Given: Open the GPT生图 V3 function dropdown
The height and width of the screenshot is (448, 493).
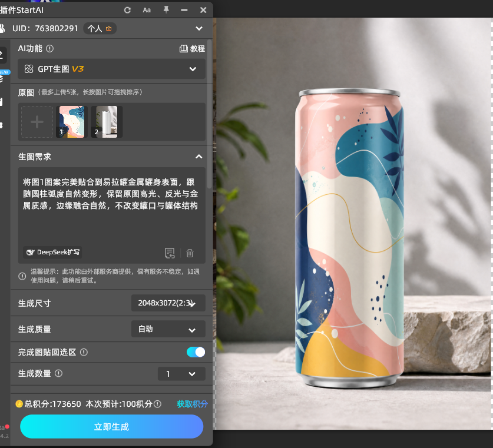Looking at the screenshot, I should point(111,69).
